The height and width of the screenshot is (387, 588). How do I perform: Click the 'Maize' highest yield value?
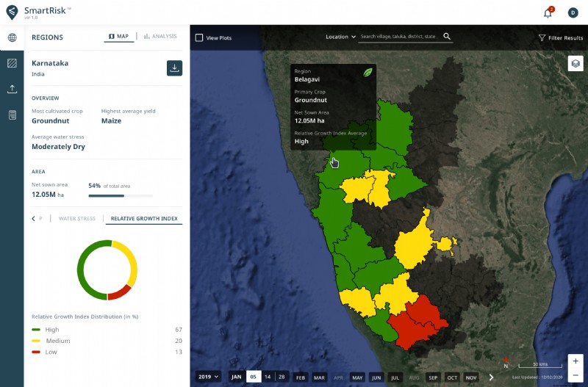(112, 121)
